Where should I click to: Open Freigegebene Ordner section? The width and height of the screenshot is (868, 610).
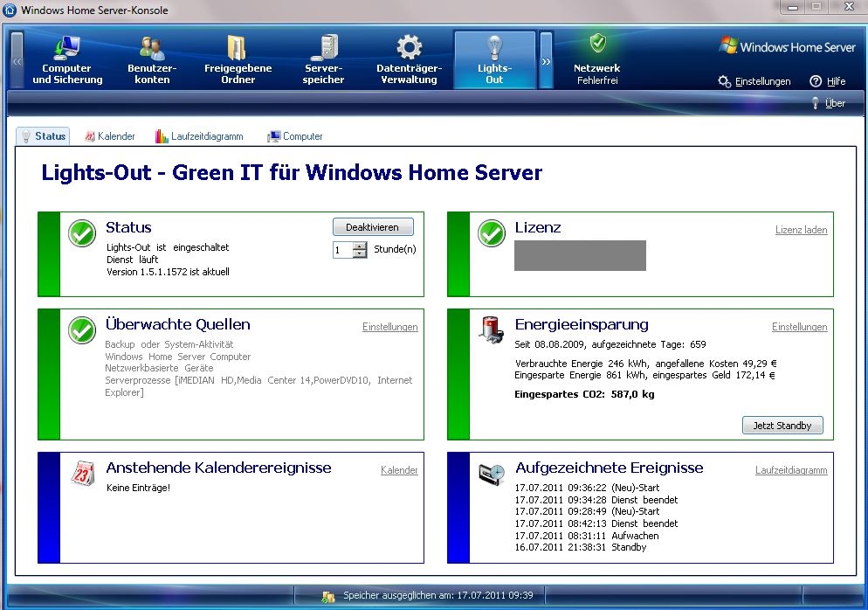[x=238, y=59]
